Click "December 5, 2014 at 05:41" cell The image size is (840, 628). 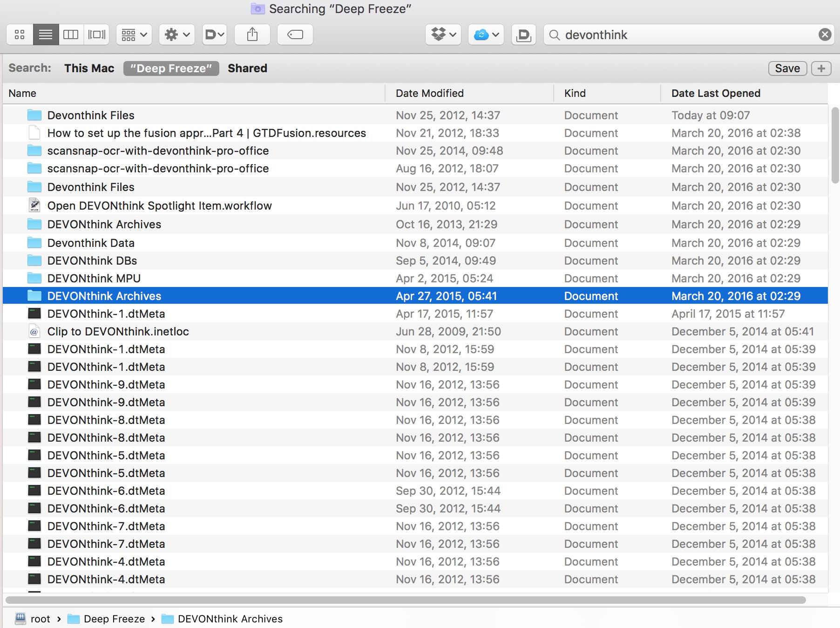(743, 331)
